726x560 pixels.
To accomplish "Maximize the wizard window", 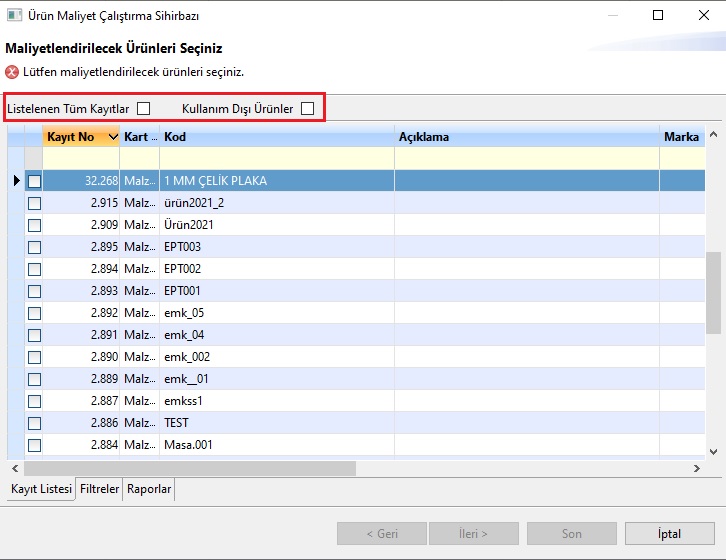I will (658, 15).
